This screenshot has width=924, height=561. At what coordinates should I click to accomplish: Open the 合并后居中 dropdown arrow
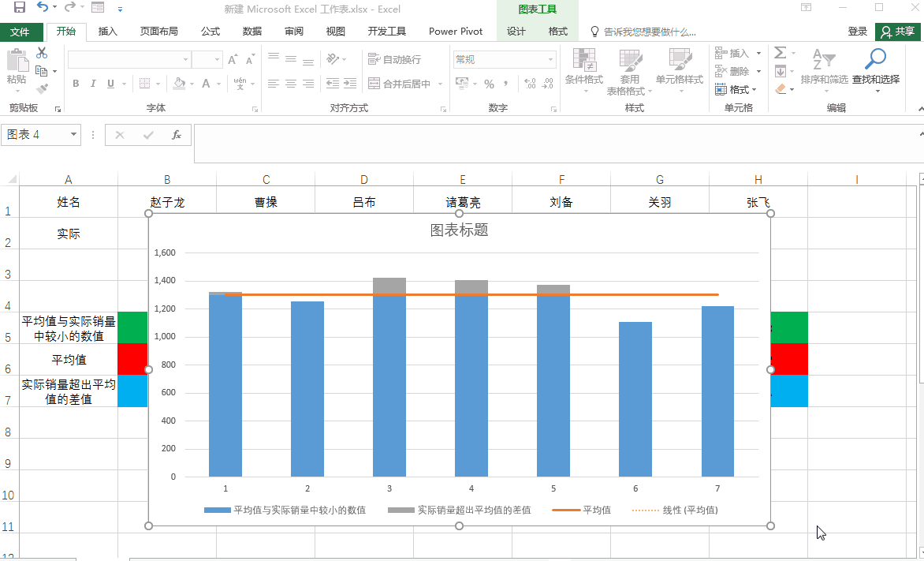pos(440,84)
